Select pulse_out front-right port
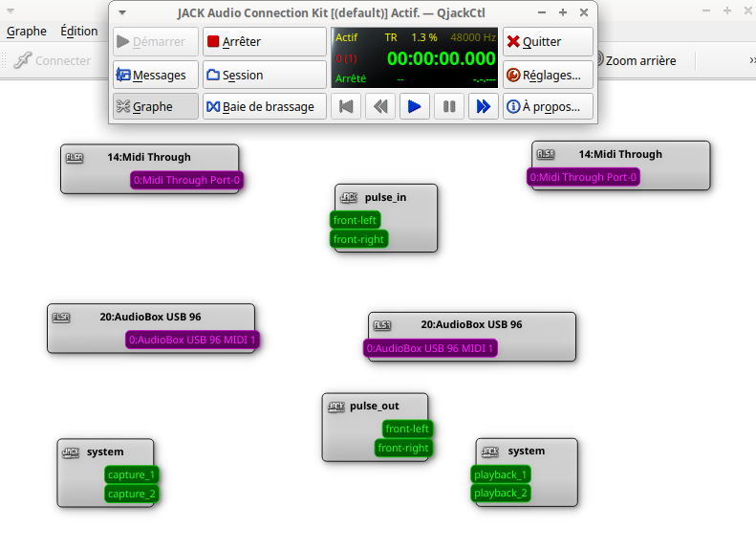This screenshot has width=756, height=551. pyautogui.click(x=403, y=448)
